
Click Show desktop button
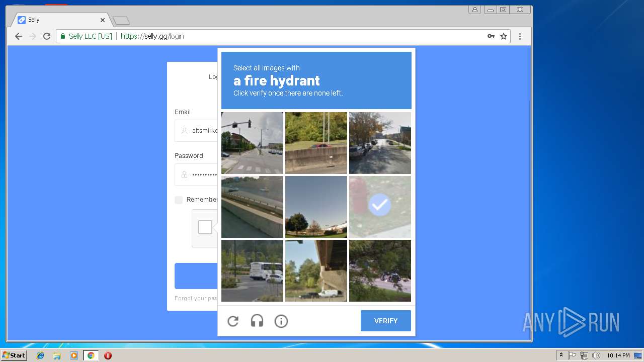pos(638,355)
